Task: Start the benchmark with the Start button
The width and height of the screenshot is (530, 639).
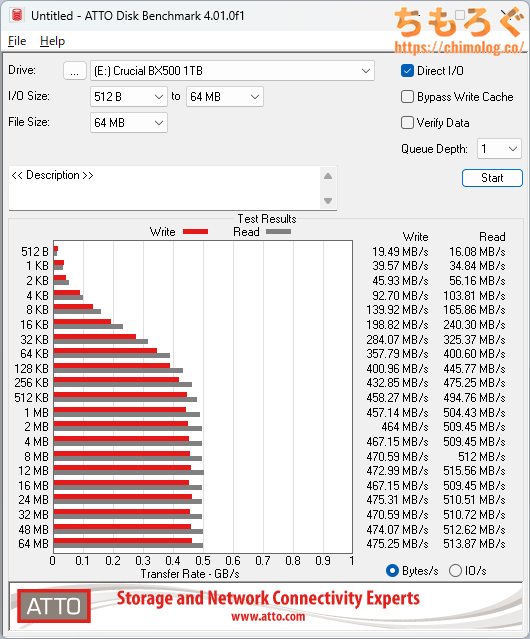Action: 492,178
